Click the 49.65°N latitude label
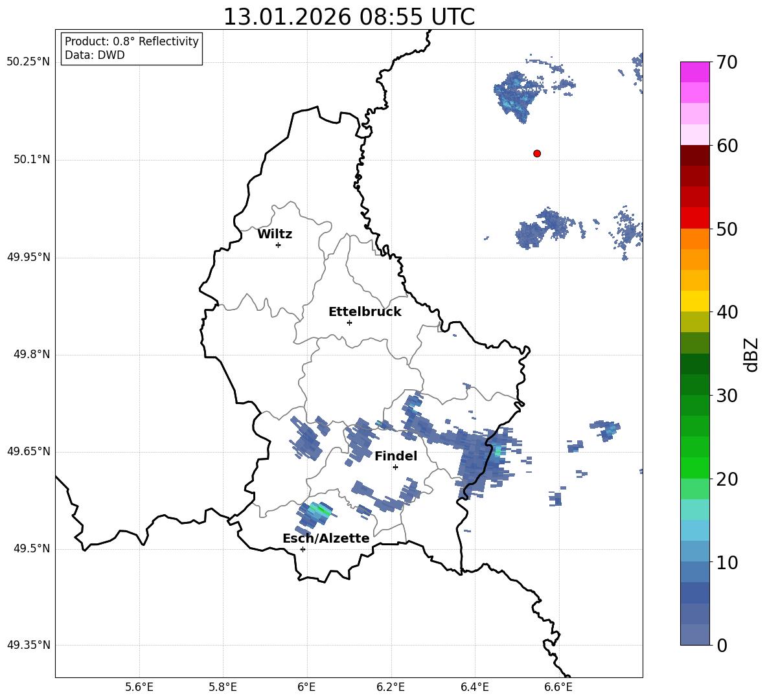Screen dimensions: 767x700 (x=29, y=451)
